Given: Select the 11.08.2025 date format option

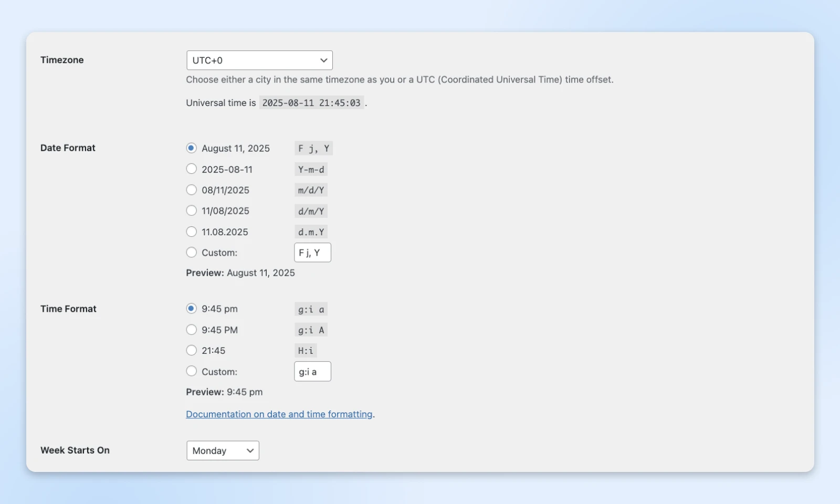Looking at the screenshot, I should [x=192, y=232].
